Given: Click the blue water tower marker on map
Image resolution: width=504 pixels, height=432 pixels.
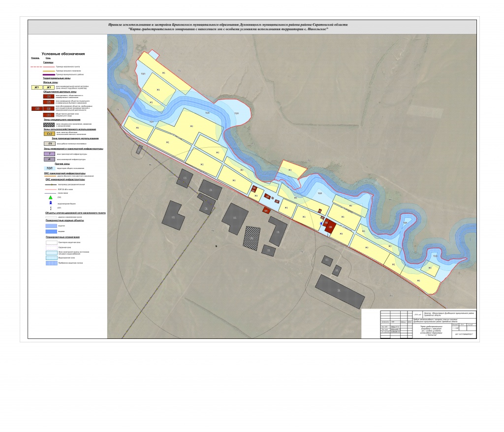Looking at the screenshot, I should (322, 224).
